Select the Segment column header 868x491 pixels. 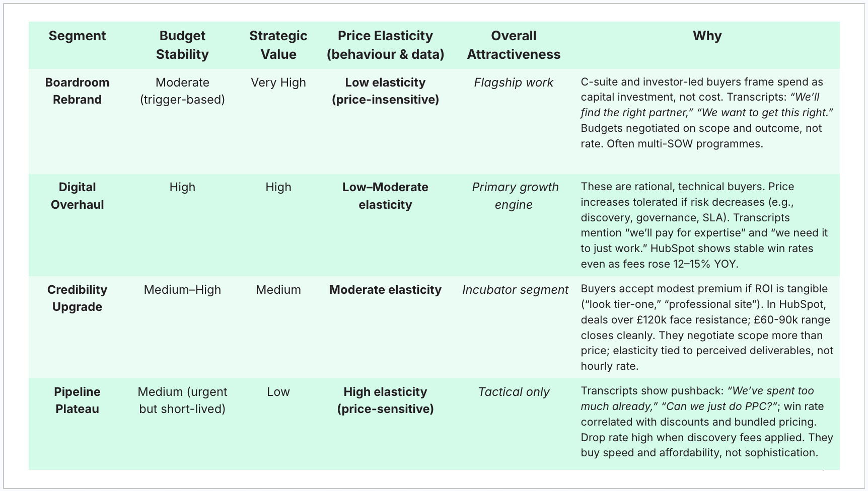77,36
